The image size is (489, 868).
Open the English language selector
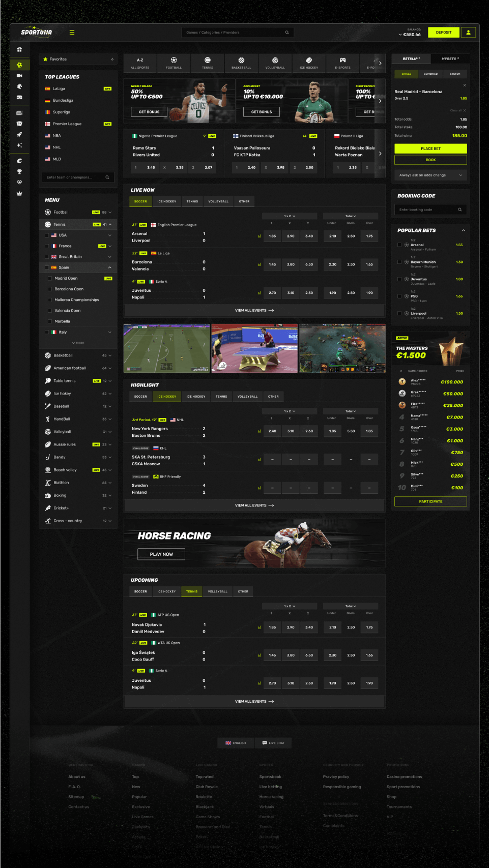[236, 743]
